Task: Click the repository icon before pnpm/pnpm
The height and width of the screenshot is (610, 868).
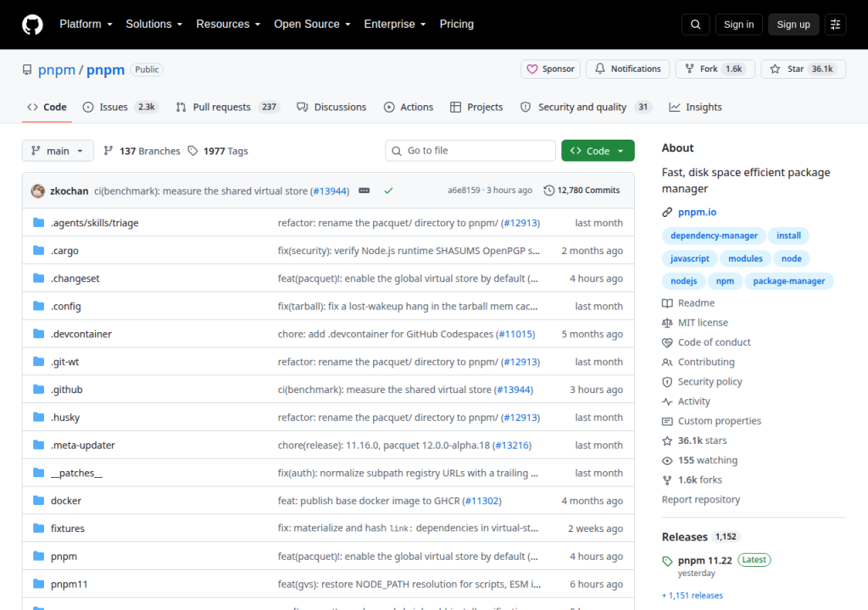Action: [27, 69]
